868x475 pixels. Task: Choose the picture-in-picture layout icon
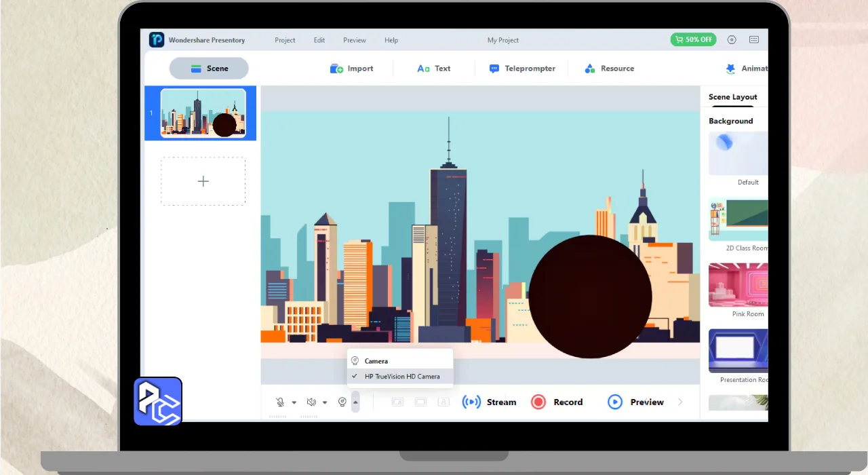pos(397,402)
